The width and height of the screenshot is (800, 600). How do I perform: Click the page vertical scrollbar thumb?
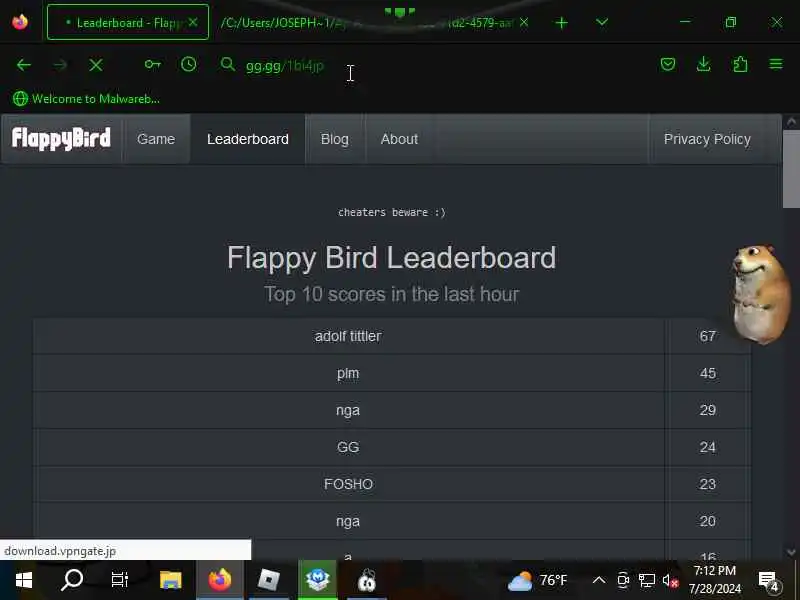[791, 169]
